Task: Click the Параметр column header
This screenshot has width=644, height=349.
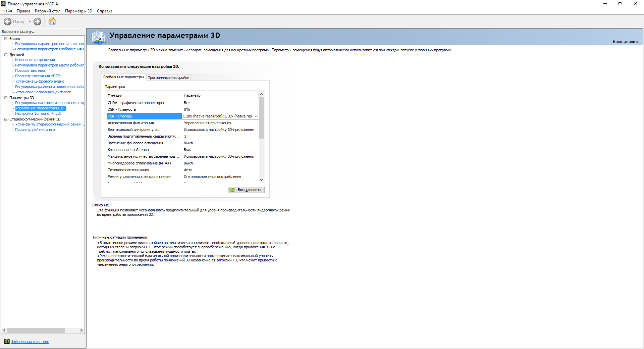Action: coord(220,95)
